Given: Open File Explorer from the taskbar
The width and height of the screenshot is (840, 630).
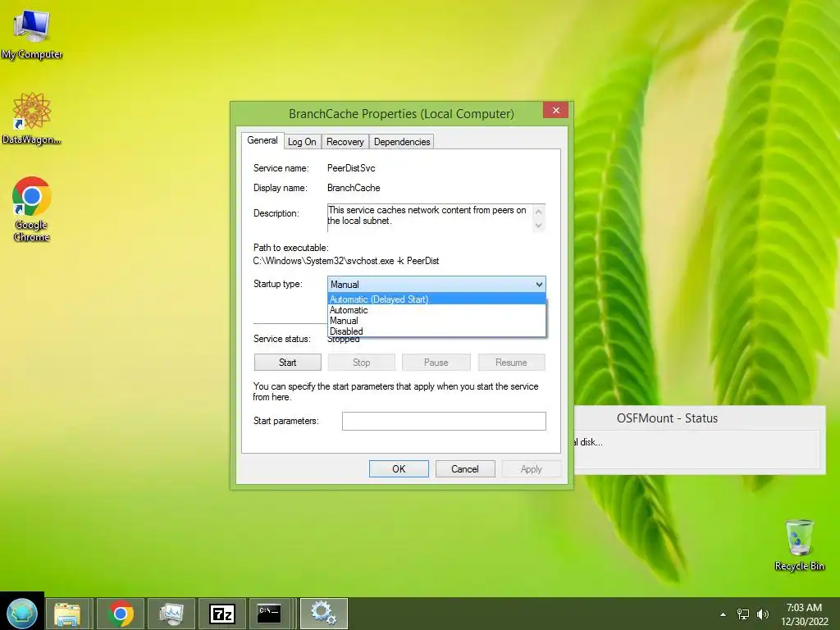Looking at the screenshot, I should click(x=67, y=614).
